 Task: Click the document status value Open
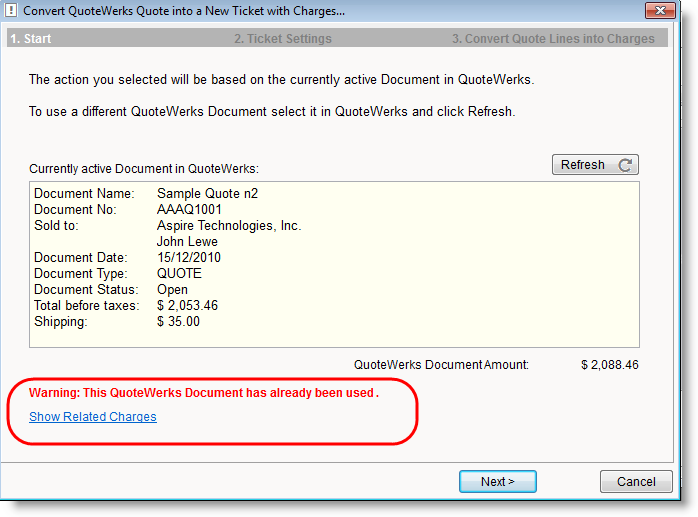pyautogui.click(x=172, y=290)
